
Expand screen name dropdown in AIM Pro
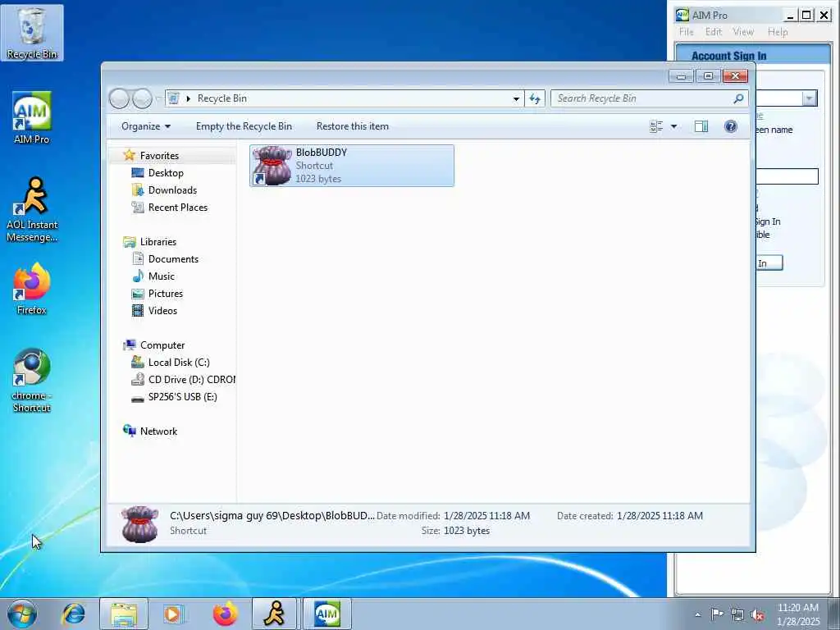pos(809,98)
